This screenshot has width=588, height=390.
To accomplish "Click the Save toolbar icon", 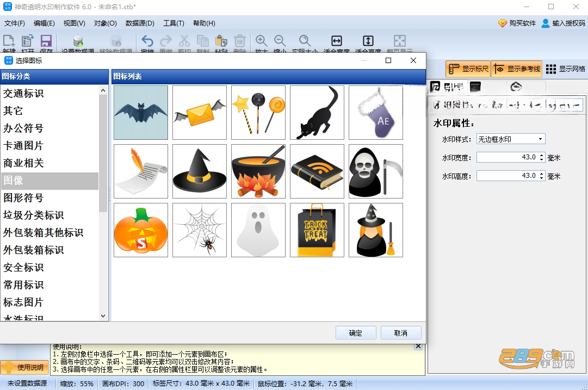I will [46, 41].
